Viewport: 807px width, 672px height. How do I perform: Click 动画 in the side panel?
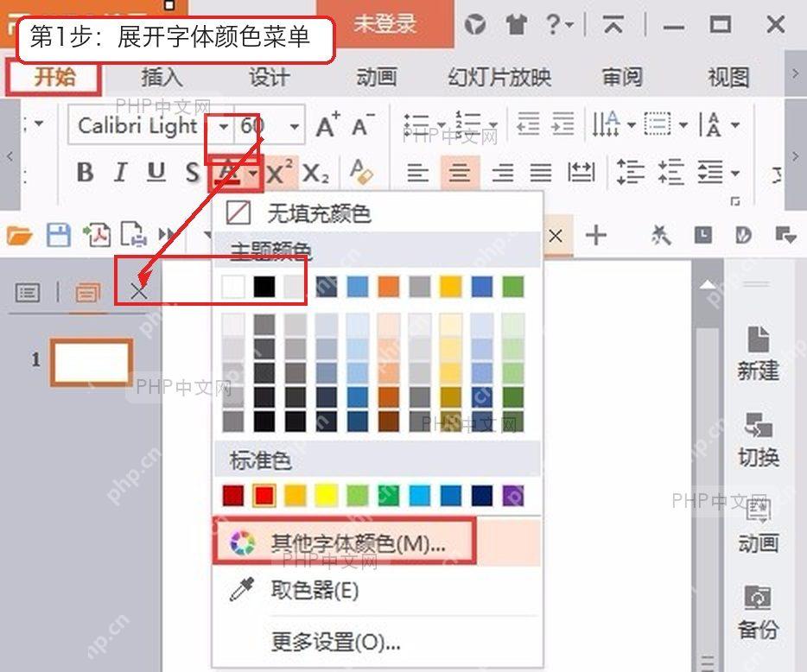coord(758,526)
